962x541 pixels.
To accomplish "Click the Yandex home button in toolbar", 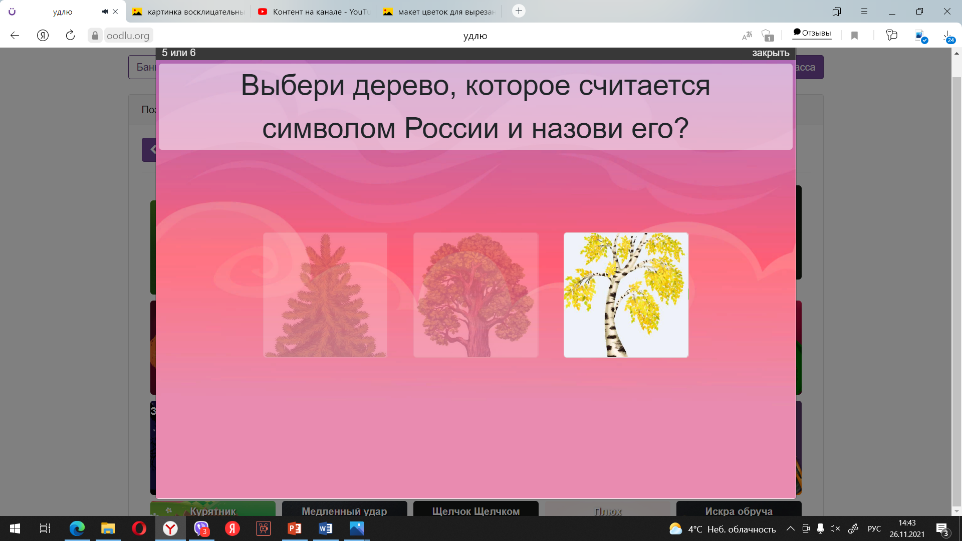I will pyautogui.click(x=43, y=35).
